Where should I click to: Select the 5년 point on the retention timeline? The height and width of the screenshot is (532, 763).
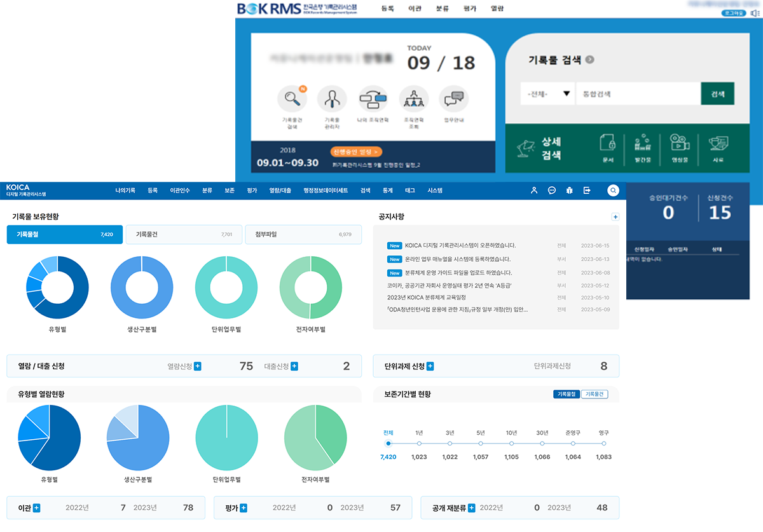pyautogui.click(x=481, y=444)
